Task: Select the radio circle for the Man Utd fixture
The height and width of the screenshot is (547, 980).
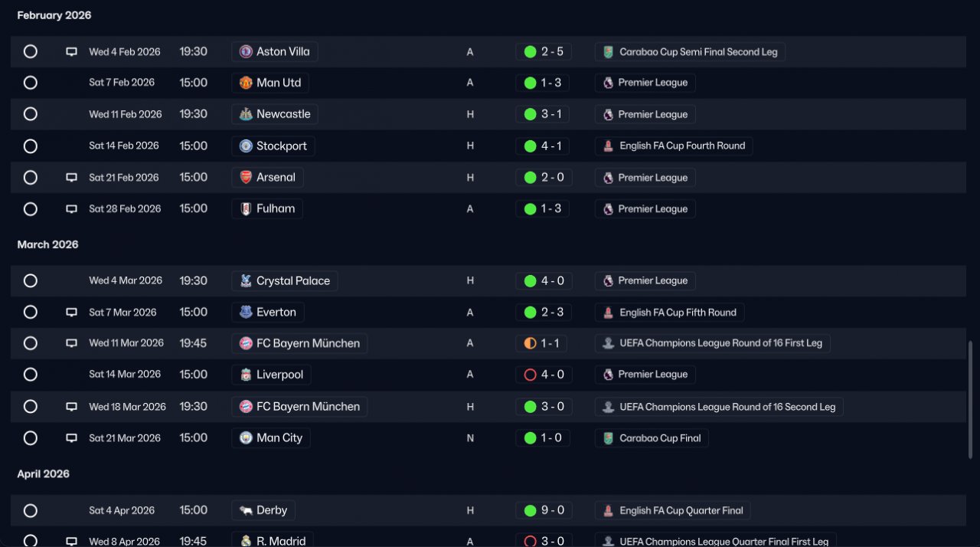Action: [x=31, y=83]
